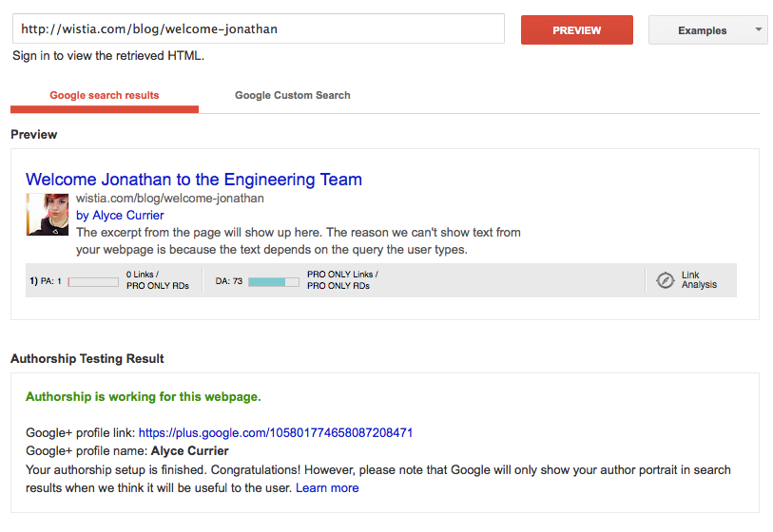Click the 'DA: 73' label
Viewport: 773px width, 532px height.
coord(229,281)
